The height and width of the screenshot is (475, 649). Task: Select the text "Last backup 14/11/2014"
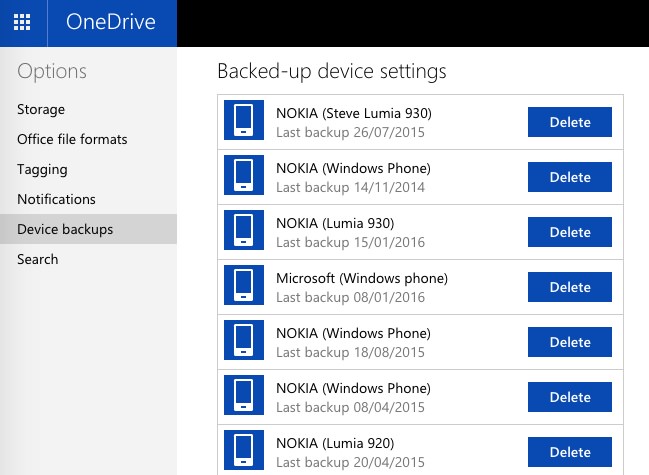[x=350, y=187]
